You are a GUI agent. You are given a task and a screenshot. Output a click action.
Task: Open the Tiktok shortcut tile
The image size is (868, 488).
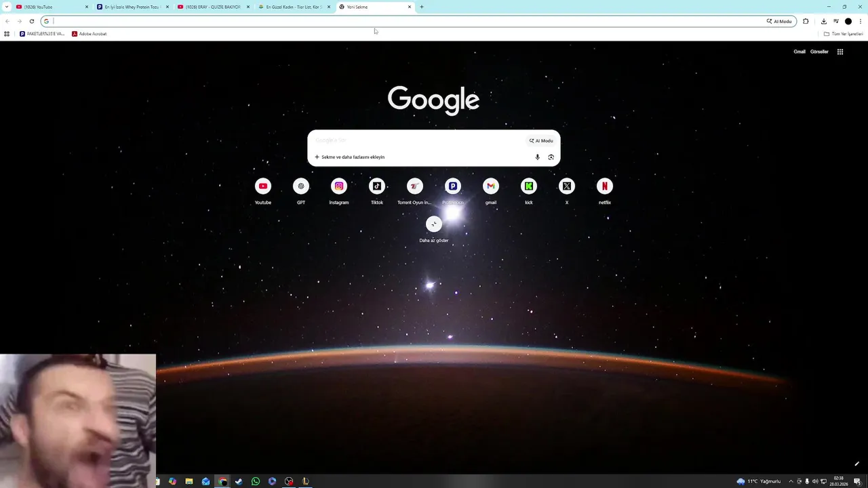(377, 192)
